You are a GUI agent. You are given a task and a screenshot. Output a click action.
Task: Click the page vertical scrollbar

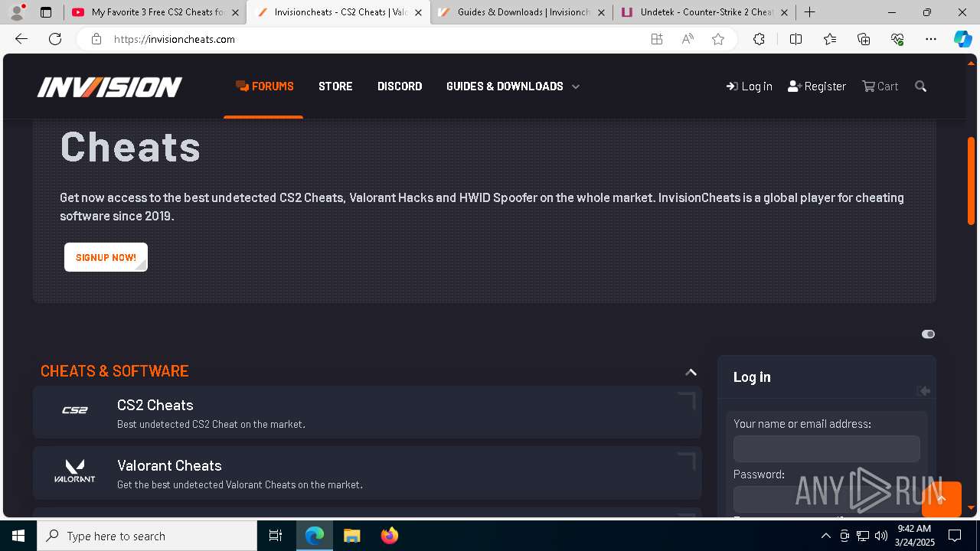[x=971, y=181]
